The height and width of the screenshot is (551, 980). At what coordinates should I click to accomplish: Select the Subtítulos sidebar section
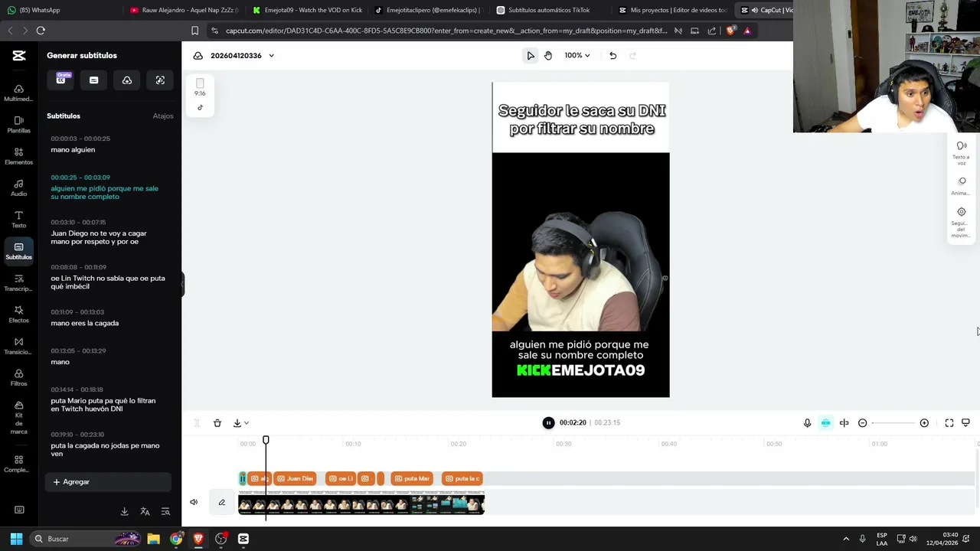click(18, 251)
